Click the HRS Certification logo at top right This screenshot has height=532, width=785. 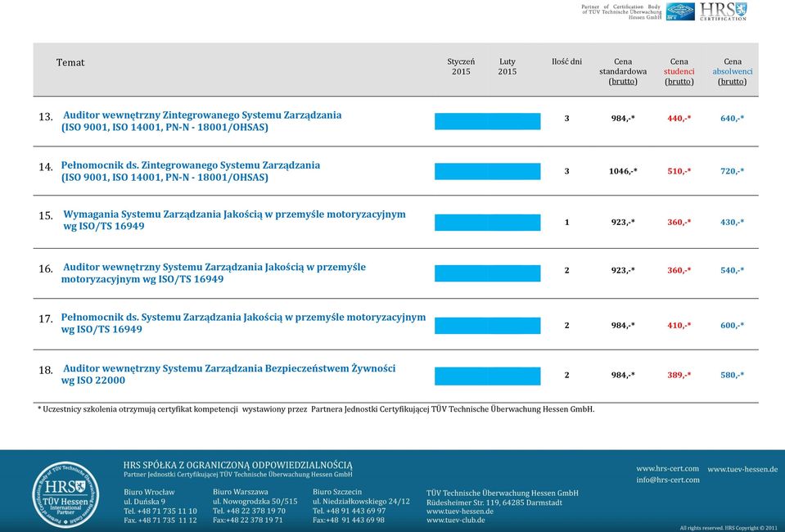coord(723,11)
